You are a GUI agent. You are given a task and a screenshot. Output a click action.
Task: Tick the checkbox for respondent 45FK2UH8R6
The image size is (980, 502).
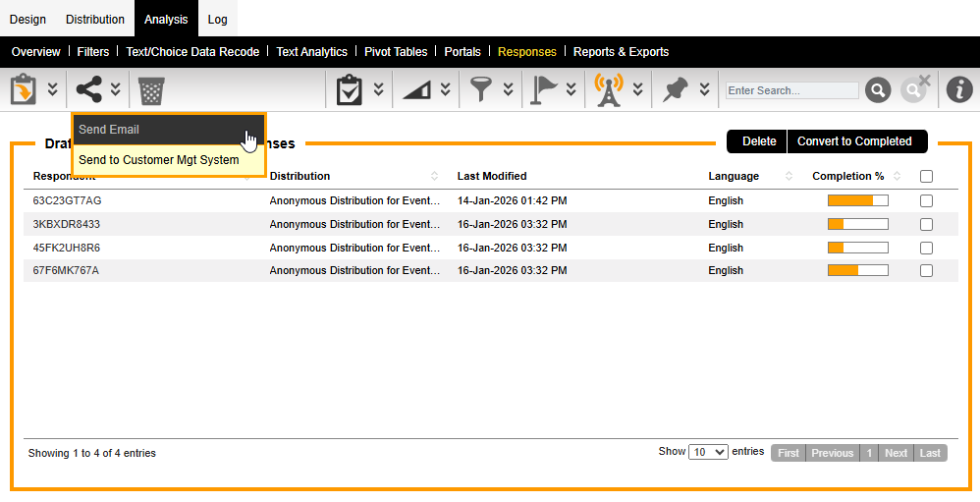tap(926, 248)
